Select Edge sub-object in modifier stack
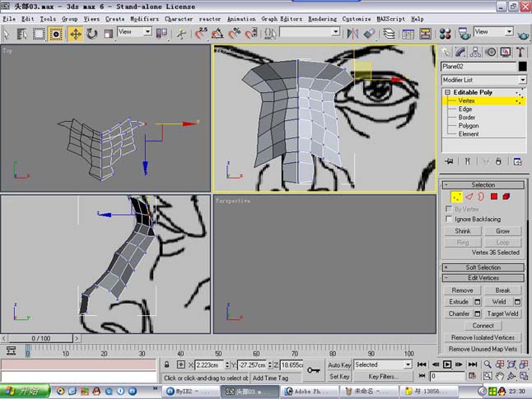The width and height of the screenshot is (532, 399). click(465, 109)
